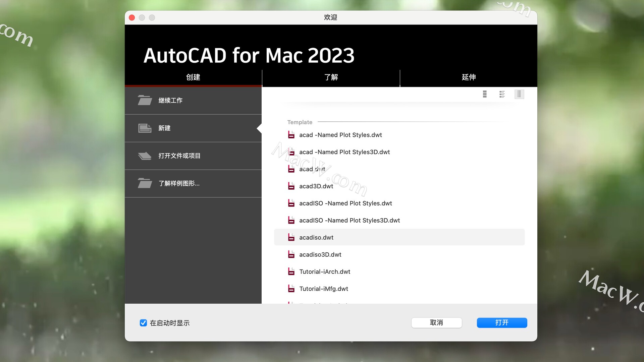The image size is (644, 362).
Task: Switch to medium detail list view icon
Action: tap(502, 94)
